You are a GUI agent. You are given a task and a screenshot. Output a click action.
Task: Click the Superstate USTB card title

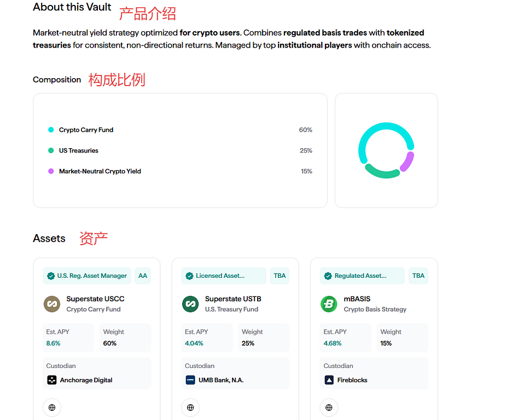pyautogui.click(x=233, y=299)
